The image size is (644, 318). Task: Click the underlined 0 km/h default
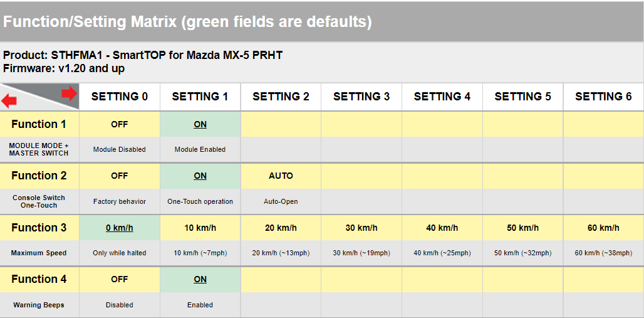click(x=120, y=228)
